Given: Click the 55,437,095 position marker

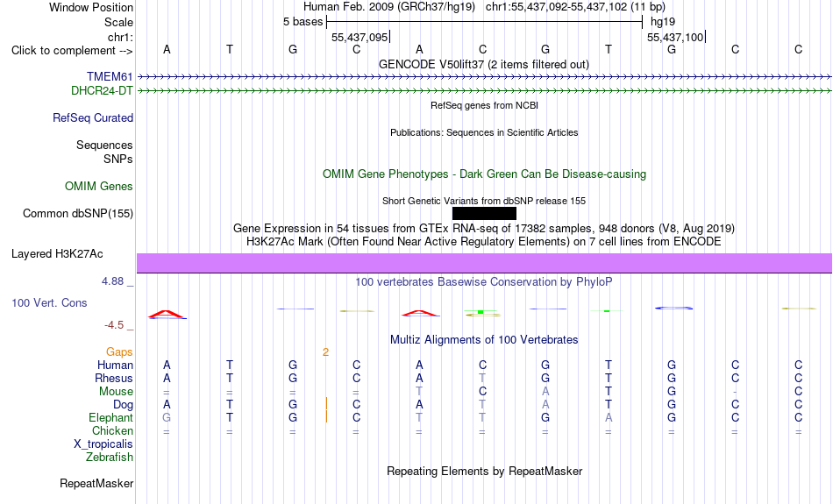Looking at the screenshot, I should pos(360,37).
